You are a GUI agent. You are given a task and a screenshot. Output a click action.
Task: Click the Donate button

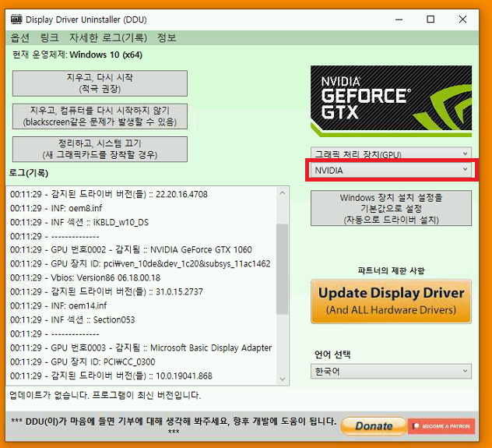click(374, 426)
